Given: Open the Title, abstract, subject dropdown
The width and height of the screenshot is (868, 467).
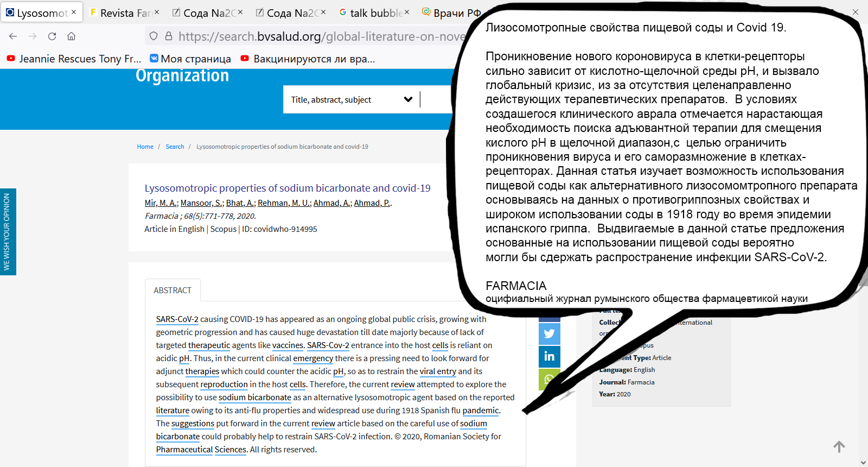Looking at the screenshot, I should (352, 99).
